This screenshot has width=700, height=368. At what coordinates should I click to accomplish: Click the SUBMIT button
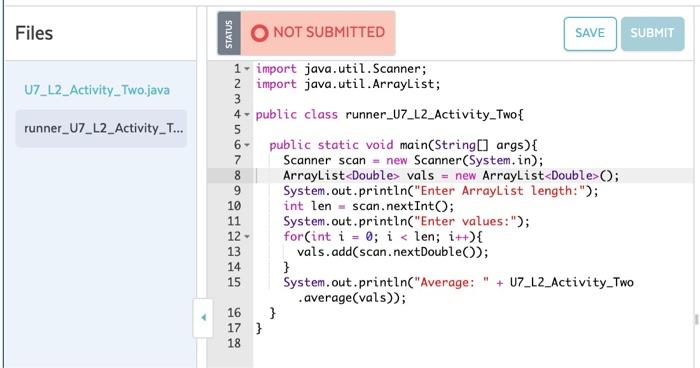[x=652, y=33]
